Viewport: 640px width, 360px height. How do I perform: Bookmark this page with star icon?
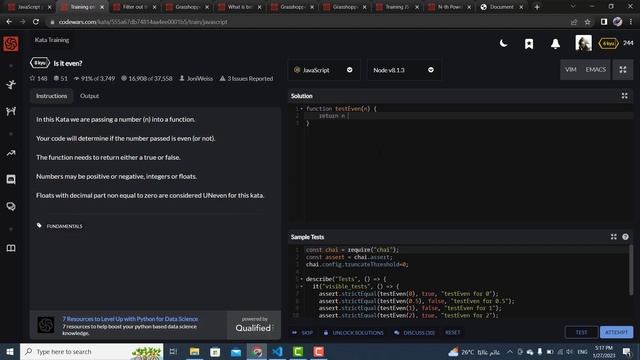[587, 22]
